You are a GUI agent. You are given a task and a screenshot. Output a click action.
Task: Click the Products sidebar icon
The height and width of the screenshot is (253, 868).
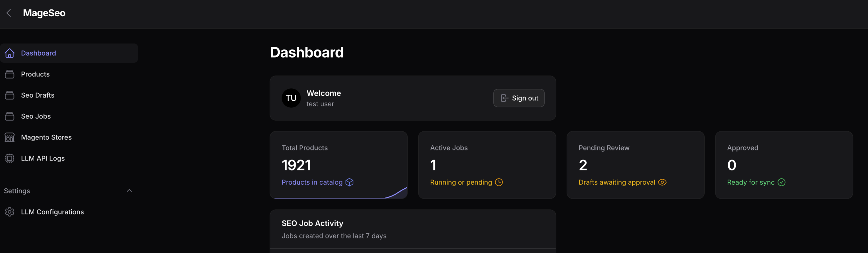(x=9, y=74)
